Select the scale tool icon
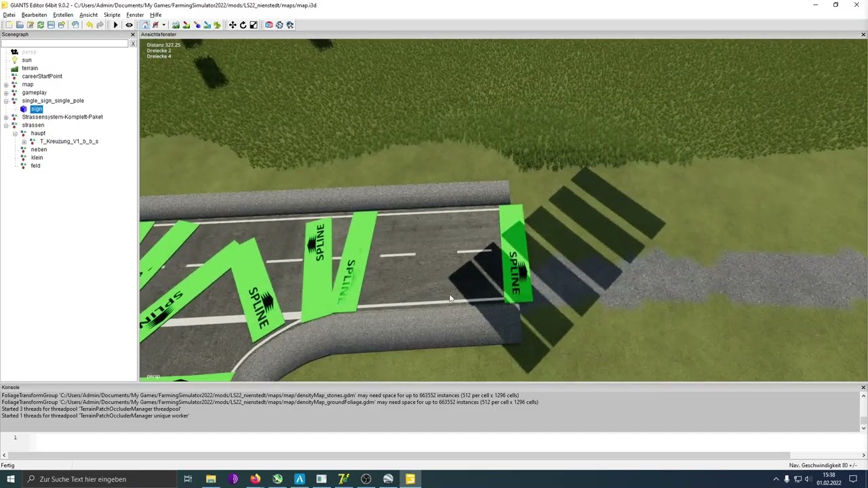The width and height of the screenshot is (868, 488). point(254,25)
